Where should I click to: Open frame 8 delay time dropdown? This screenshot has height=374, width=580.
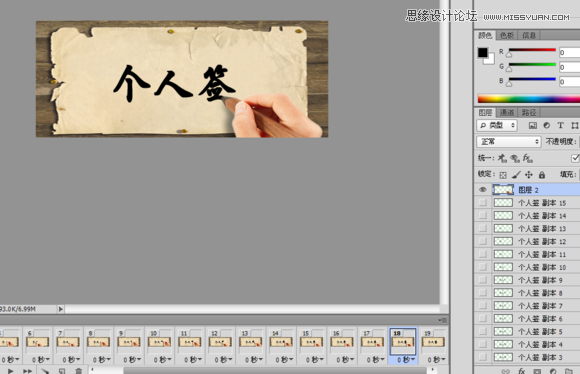point(102,359)
